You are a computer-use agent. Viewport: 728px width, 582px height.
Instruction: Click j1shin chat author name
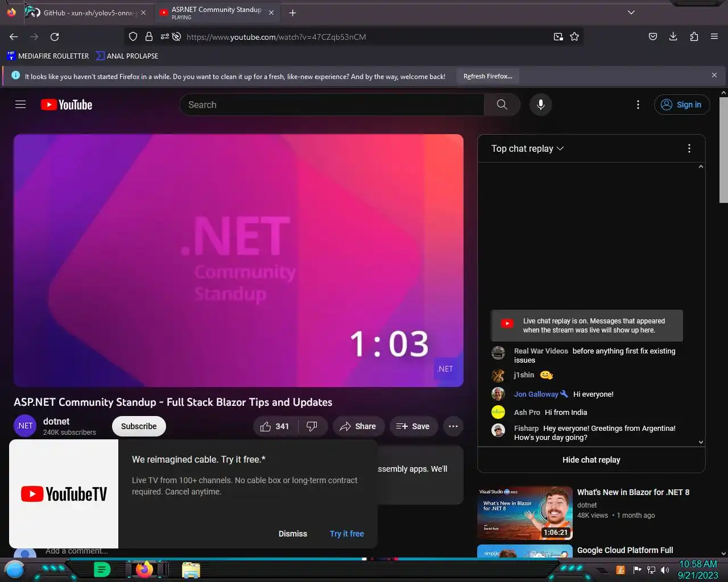click(524, 375)
